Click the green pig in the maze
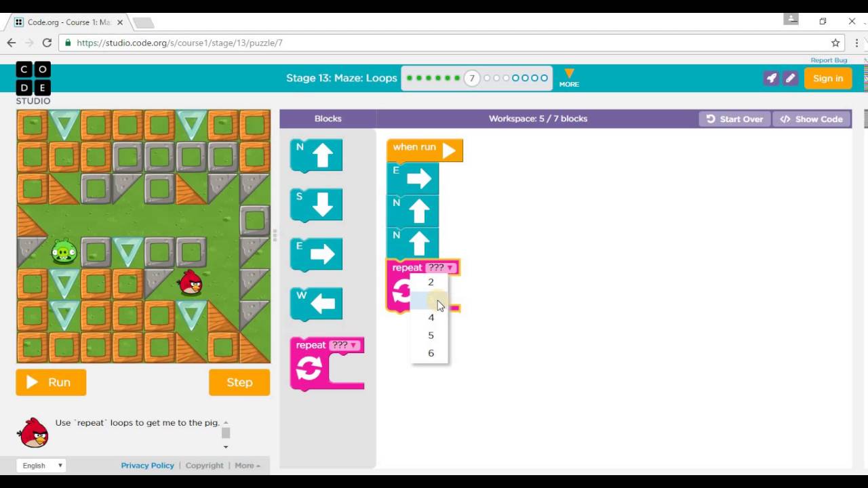 pos(64,252)
